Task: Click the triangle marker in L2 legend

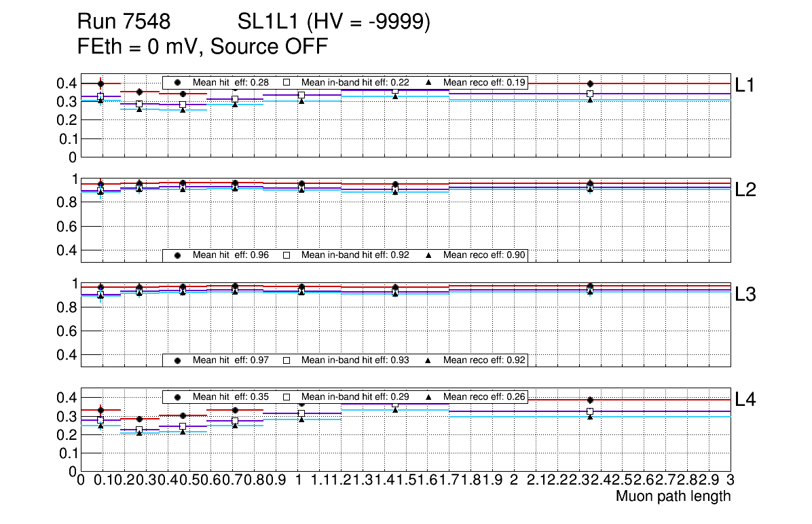Action: tap(428, 255)
